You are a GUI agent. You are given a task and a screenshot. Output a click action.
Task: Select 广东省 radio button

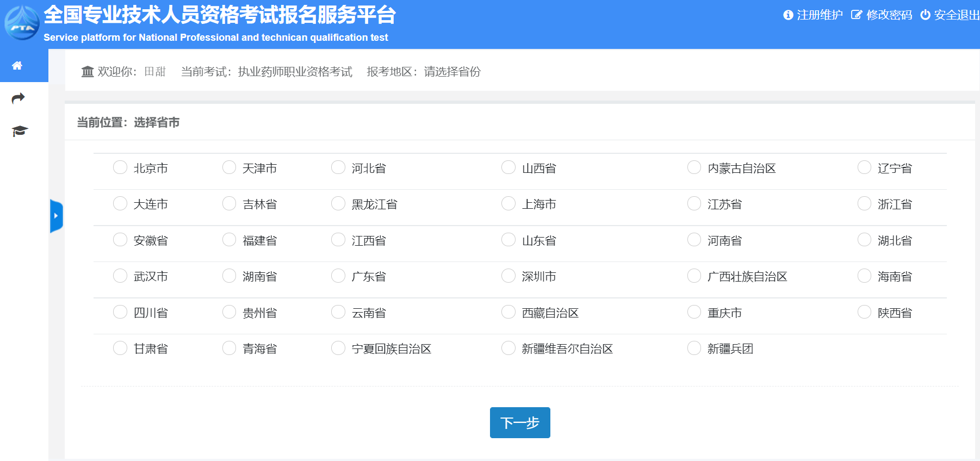tap(338, 276)
